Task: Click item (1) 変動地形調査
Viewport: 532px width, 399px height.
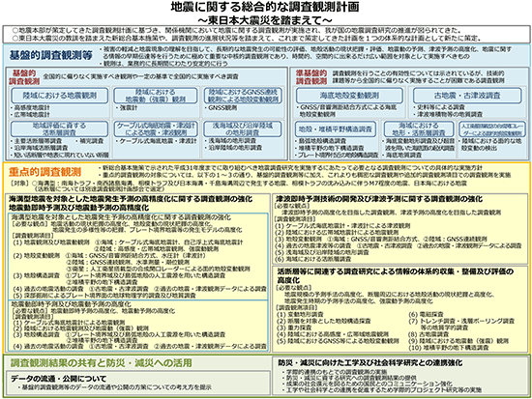Action: (300, 314)
